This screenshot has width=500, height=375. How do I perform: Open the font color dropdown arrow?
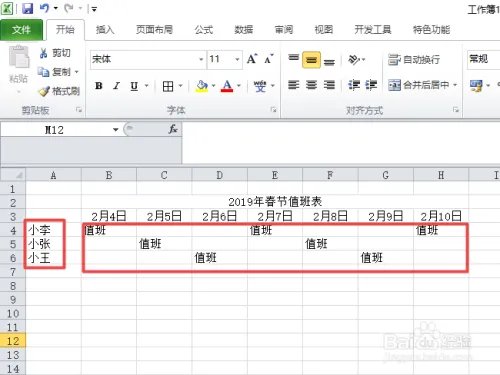tap(239, 86)
